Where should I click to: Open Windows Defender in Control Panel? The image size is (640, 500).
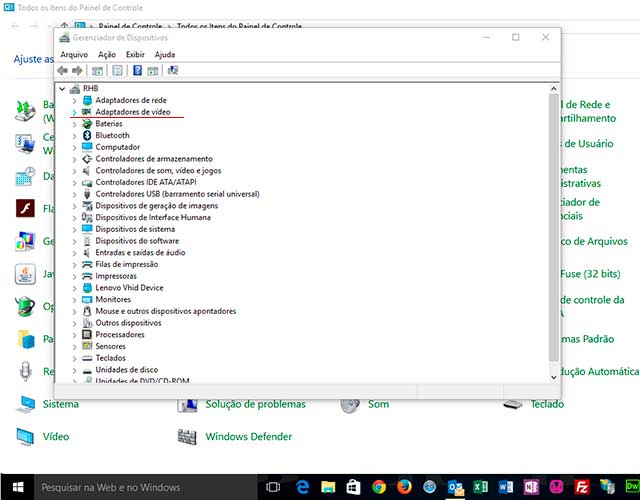[x=248, y=437]
